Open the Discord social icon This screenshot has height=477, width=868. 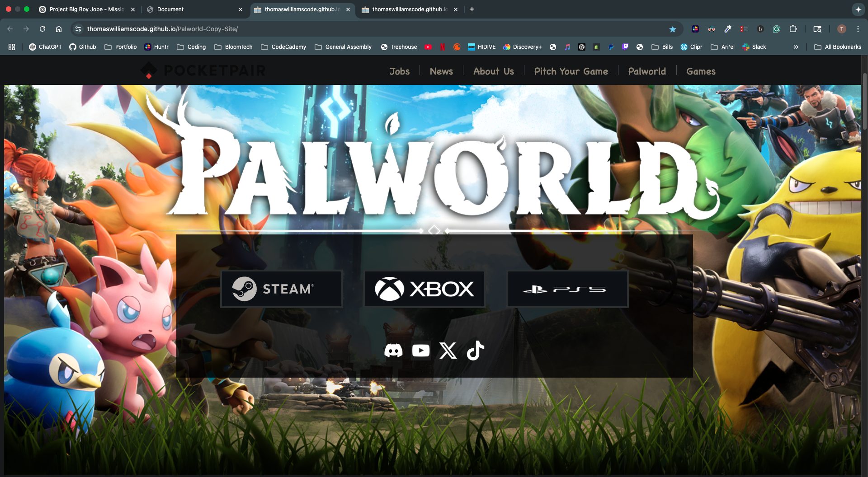(x=393, y=351)
